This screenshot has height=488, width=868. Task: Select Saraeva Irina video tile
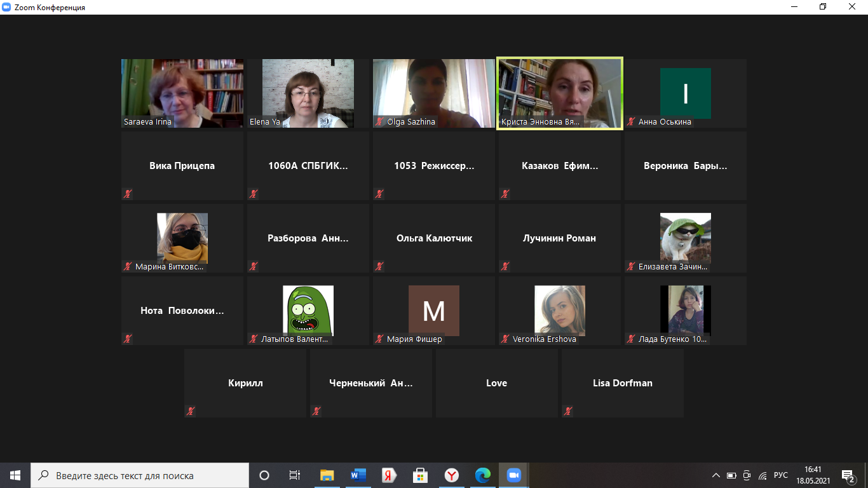(182, 93)
